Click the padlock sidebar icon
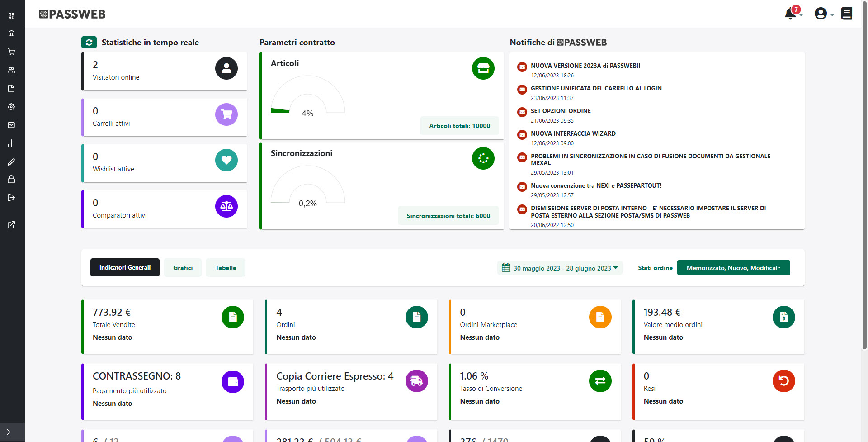 [x=12, y=179]
